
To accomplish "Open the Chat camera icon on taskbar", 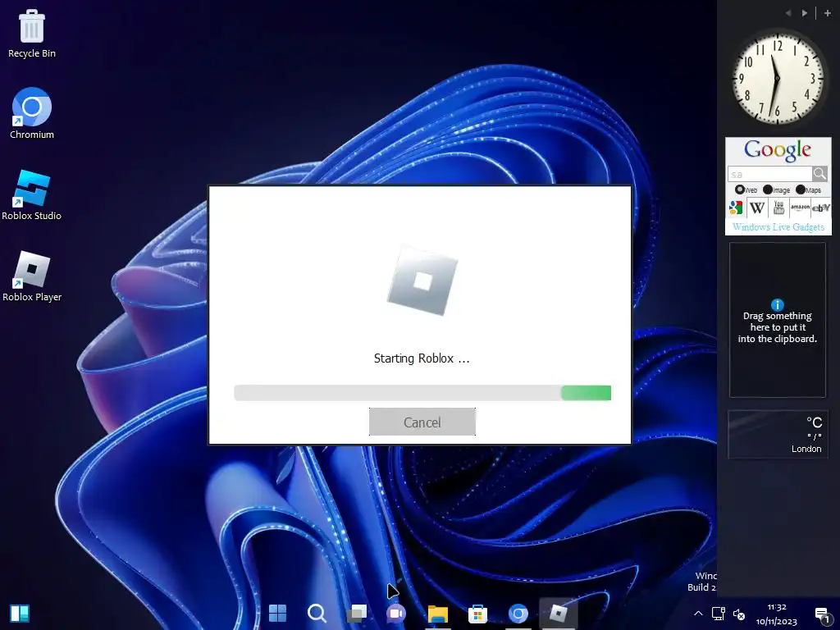I will click(x=396, y=613).
